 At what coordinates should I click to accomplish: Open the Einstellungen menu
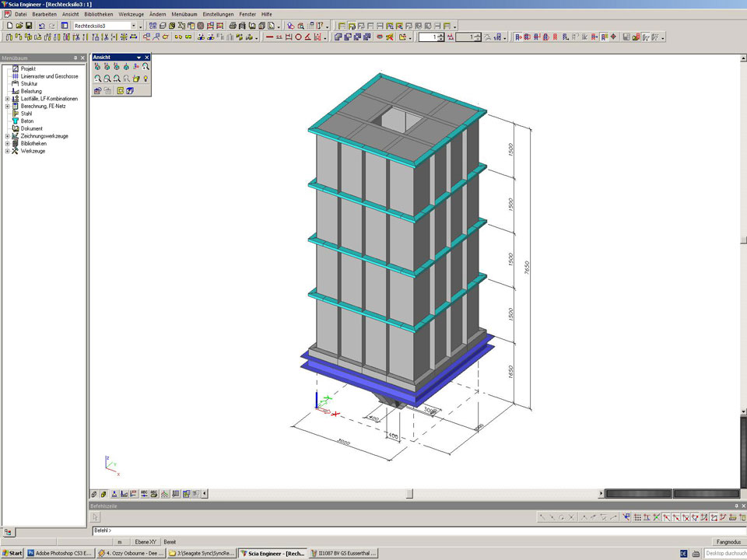coord(217,14)
